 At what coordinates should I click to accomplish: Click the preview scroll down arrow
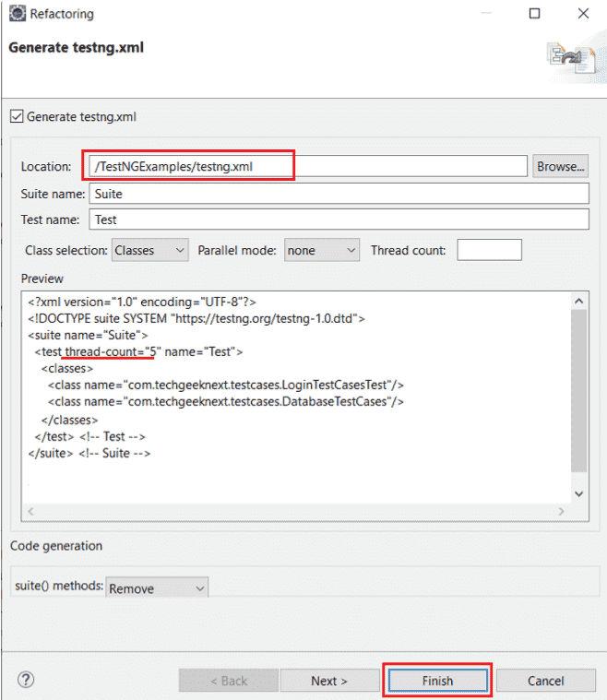click(x=578, y=493)
